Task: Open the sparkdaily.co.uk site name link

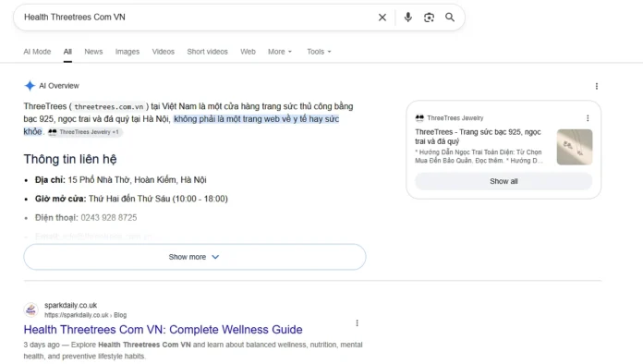Action: pos(70,306)
